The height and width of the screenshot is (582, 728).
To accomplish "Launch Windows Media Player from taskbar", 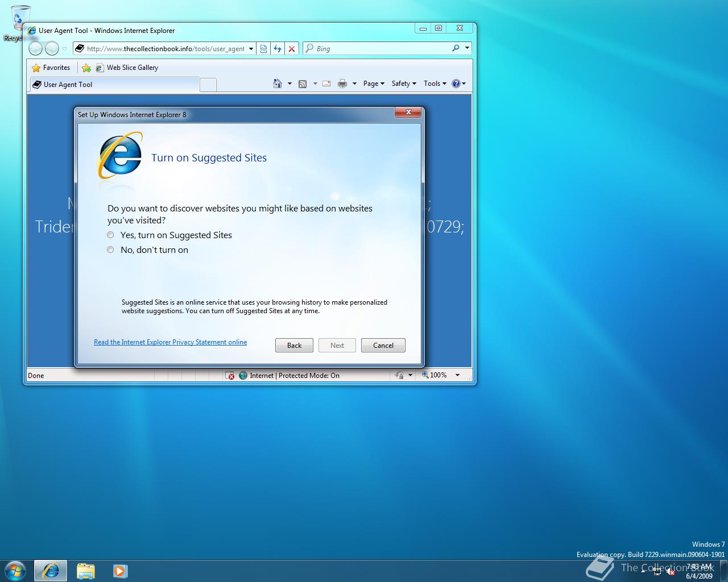I will pos(120,571).
